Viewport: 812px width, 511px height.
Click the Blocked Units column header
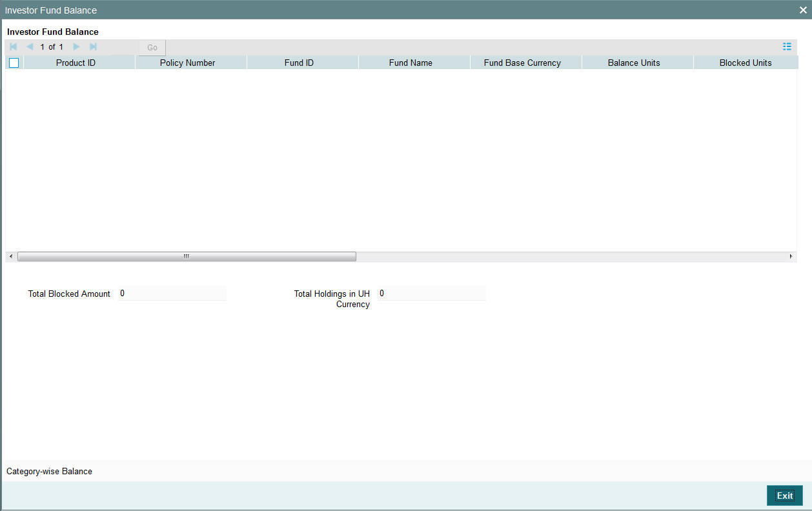pyautogui.click(x=746, y=63)
